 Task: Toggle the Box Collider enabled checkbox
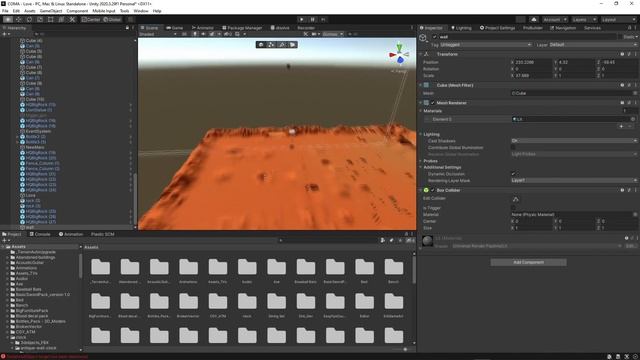click(x=433, y=190)
